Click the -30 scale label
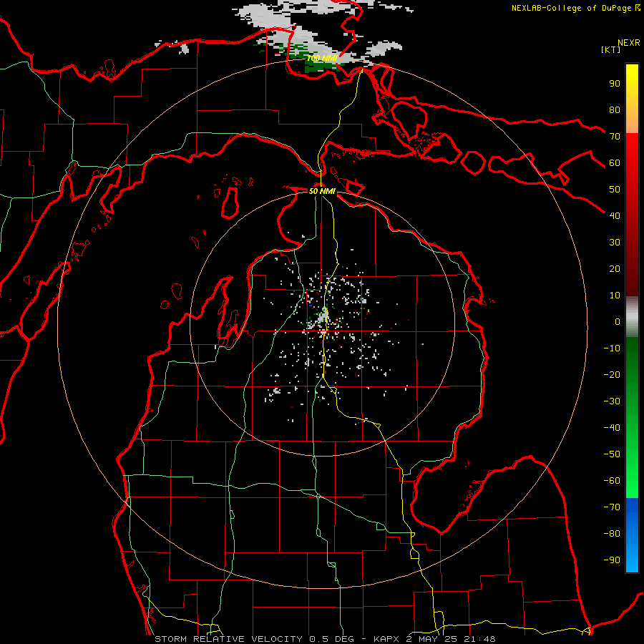This screenshot has height=644, width=644. coord(612,401)
